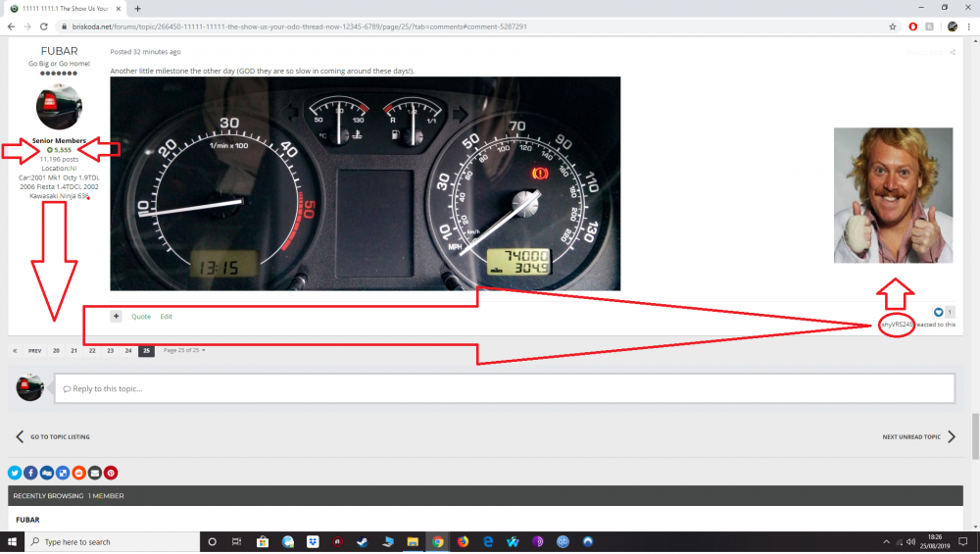The width and height of the screenshot is (980, 554).
Task: Click the page vertical scrollbar thumb
Action: pos(975,436)
